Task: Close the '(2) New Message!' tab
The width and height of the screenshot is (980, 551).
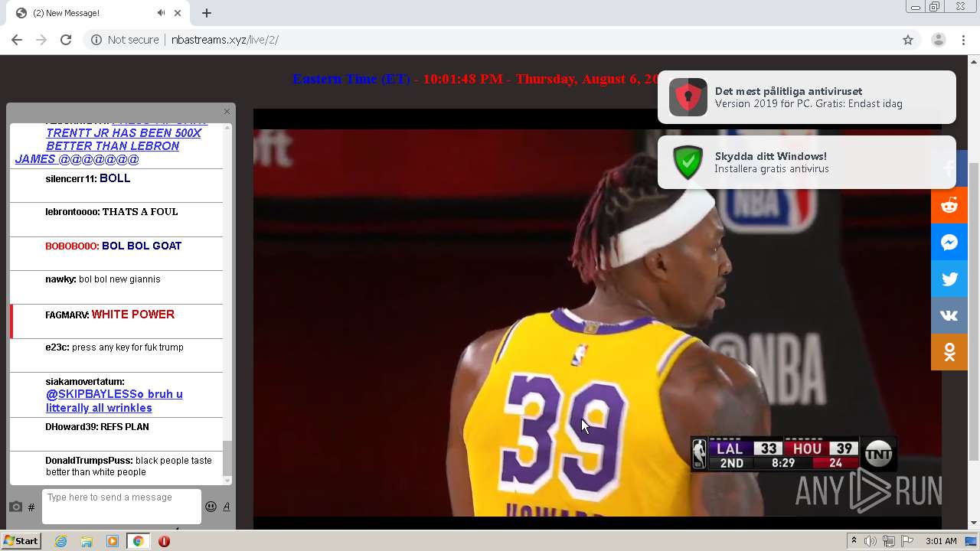Action: point(178,13)
